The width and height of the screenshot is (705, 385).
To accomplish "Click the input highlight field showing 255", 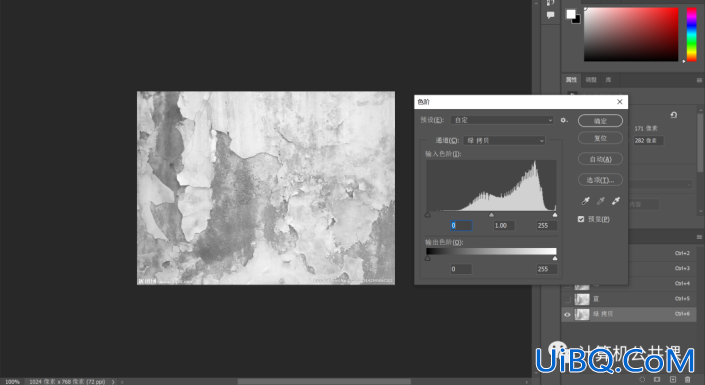I will (546, 225).
